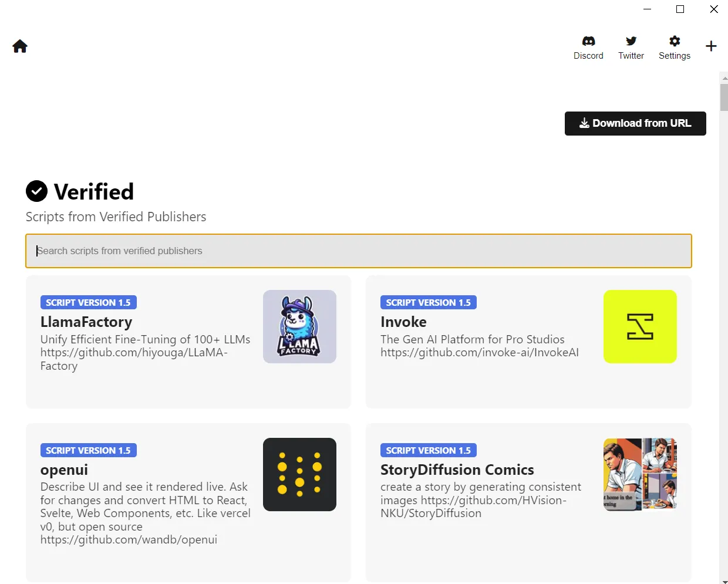Open the Discord link icon
Screen dimensions: 728x584
click(x=588, y=41)
